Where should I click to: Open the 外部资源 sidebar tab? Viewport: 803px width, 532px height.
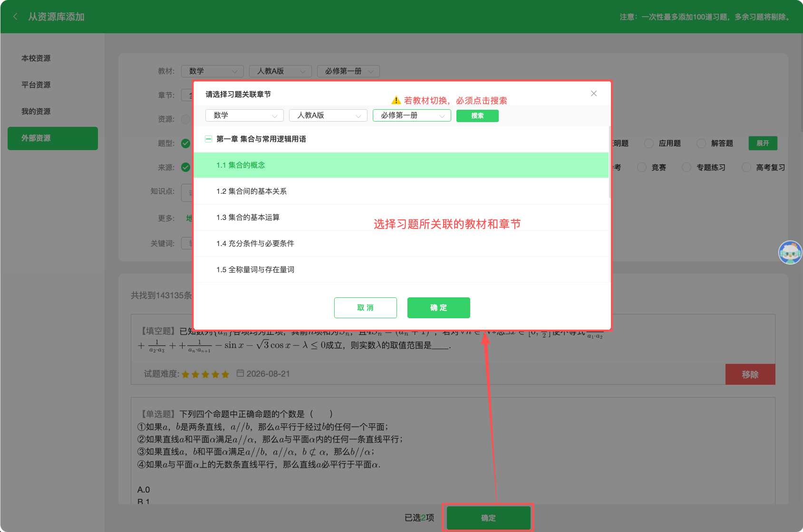[53, 138]
